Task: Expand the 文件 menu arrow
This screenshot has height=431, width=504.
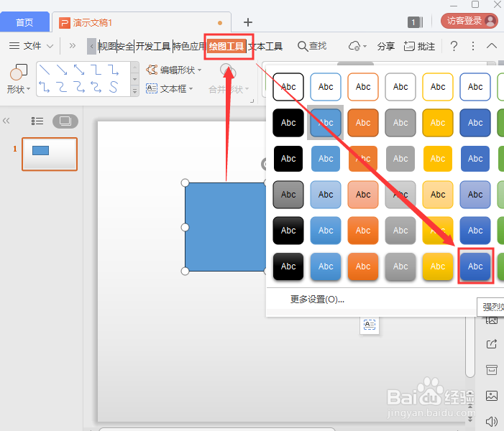Action: pyautogui.click(x=50, y=46)
